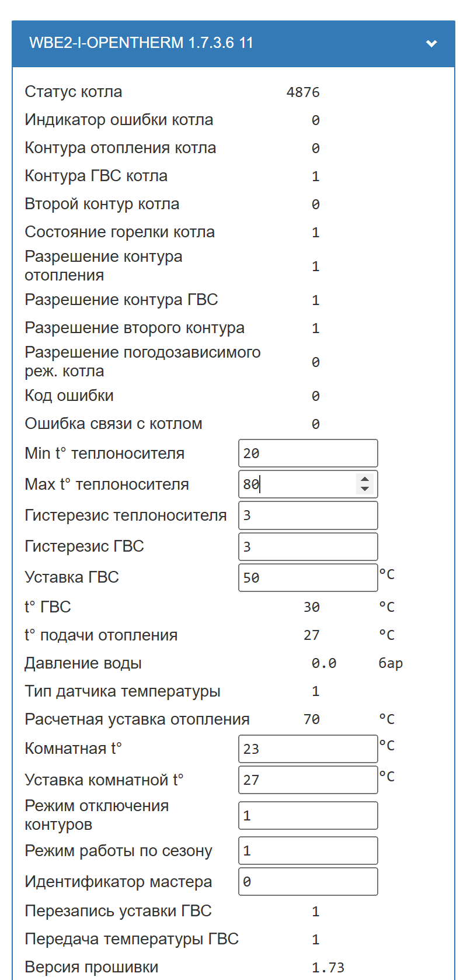Click the Комнатная t° input field
This screenshot has height=980, width=460.
point(308,749)
